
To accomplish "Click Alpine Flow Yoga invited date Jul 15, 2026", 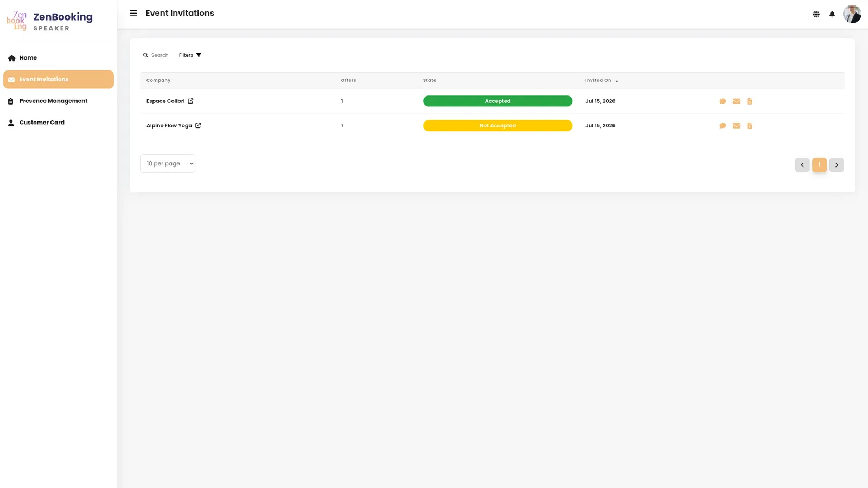I will pos(600,126).
